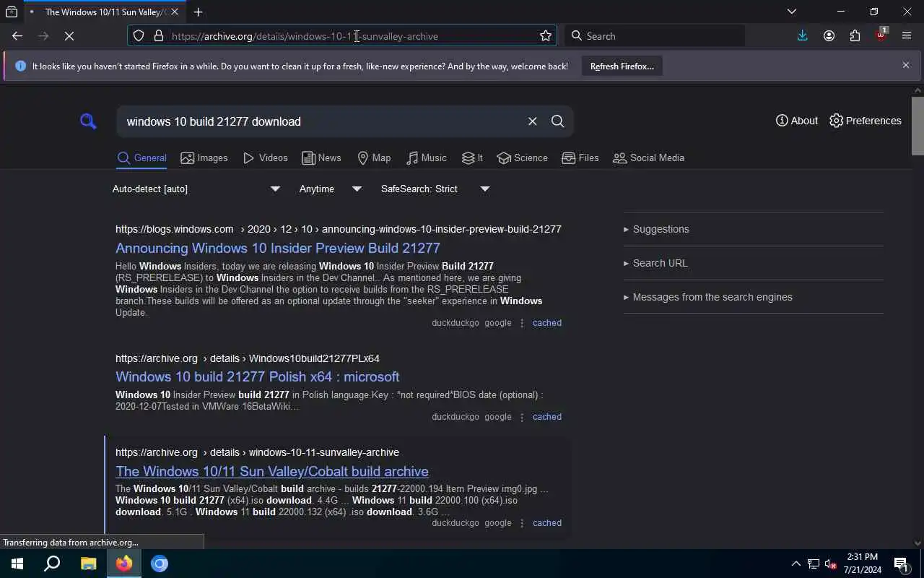924x578 pixels.
Task: Open search Preferences
Action: click(866, 121)
